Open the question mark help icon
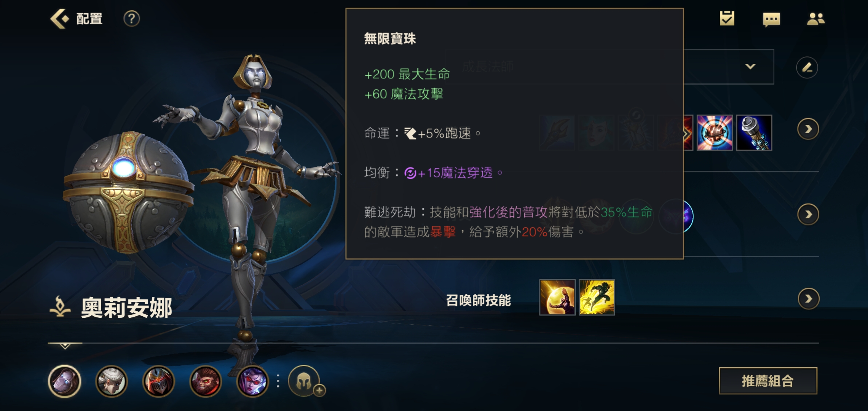 coord(132,18)
